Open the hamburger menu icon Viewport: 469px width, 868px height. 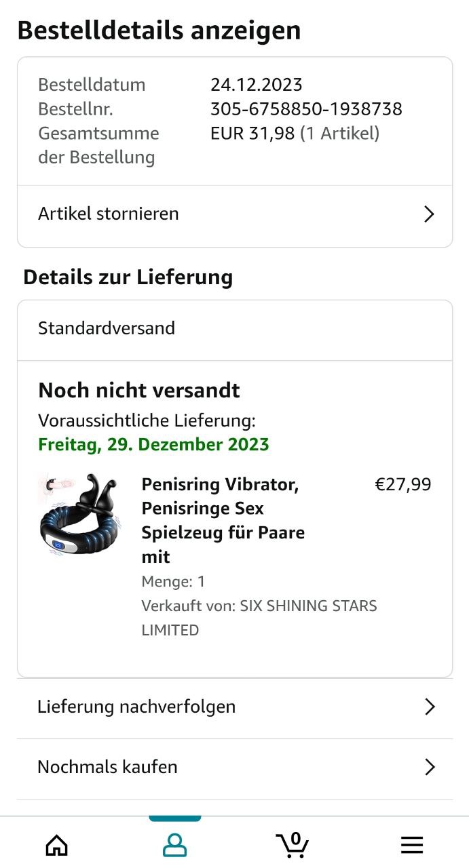(411, 845)
